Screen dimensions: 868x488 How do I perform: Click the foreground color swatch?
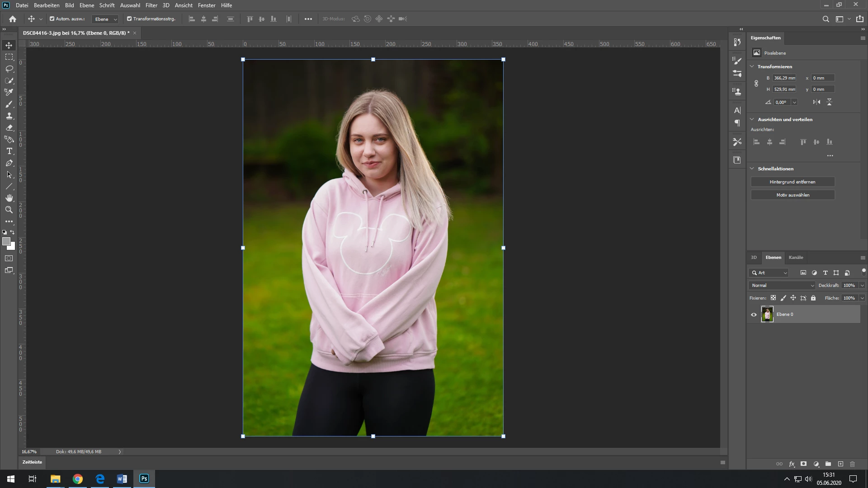pyautogui.click(x=6, y=242)
